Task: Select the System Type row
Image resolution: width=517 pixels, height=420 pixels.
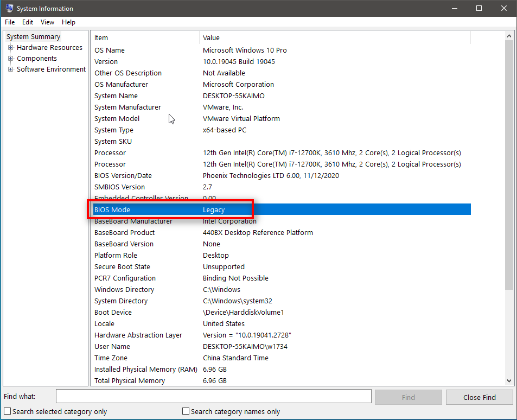Action: (281, 130)
